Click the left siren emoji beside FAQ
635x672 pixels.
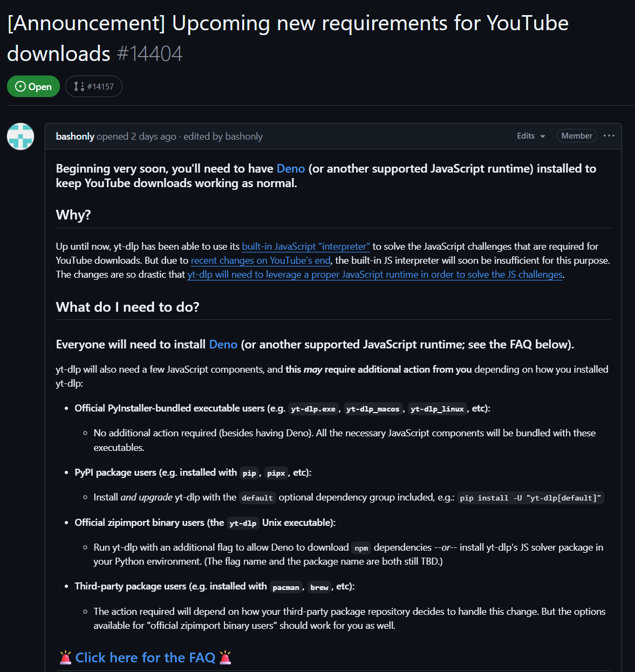pos(66,657)
